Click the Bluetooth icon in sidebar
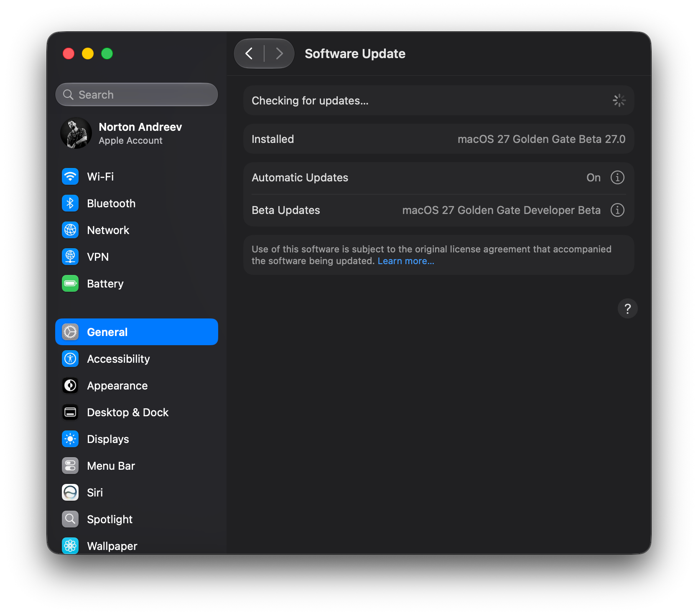698x616 pixels. 70,203
